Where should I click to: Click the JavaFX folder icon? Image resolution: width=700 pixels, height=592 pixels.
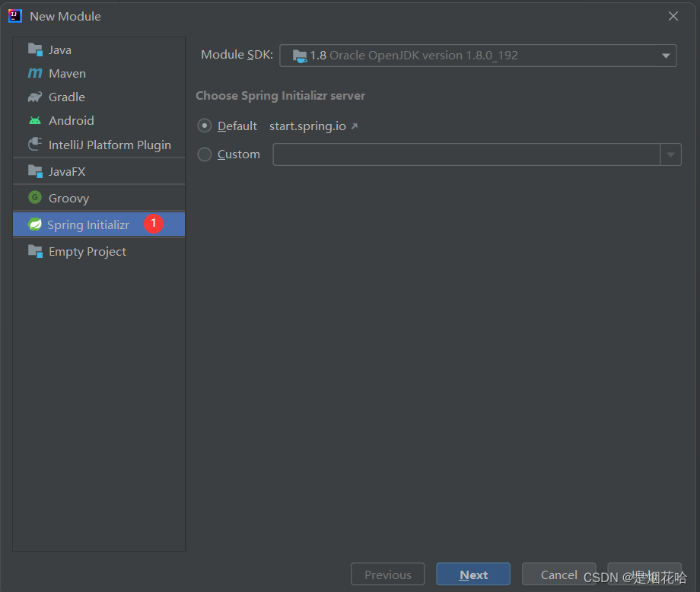[35, 171]
